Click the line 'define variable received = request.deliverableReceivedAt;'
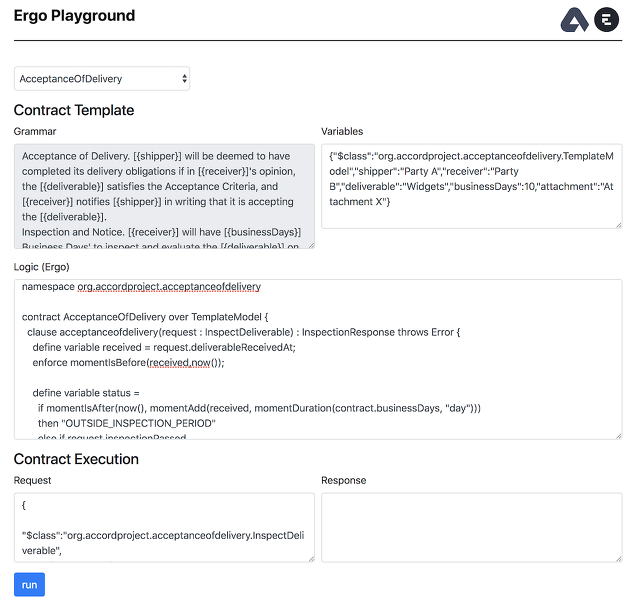Screen dimensions: 630x601 point(164,348)
